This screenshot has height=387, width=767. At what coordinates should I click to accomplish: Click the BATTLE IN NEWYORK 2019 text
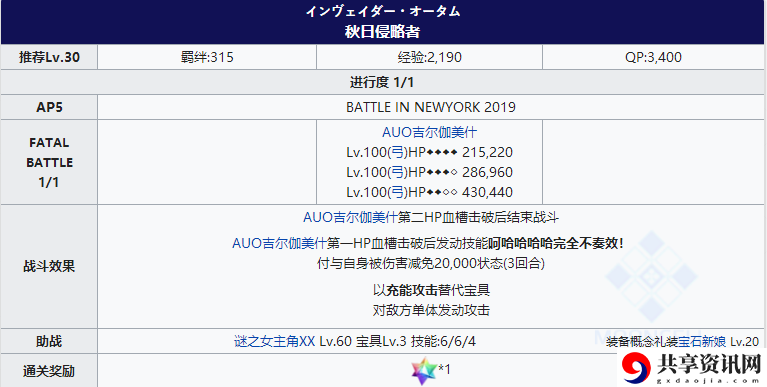coord(431,107)
